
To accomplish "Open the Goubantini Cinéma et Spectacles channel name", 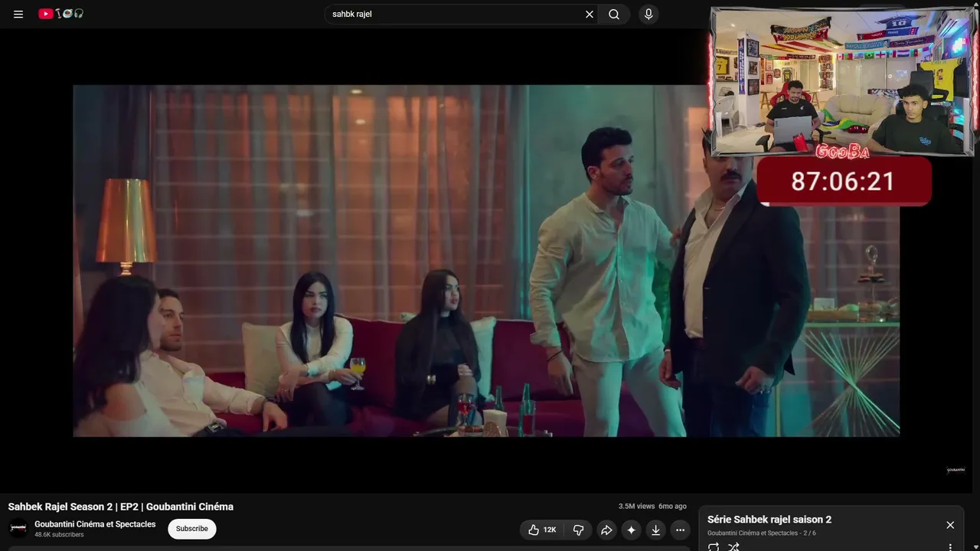I will [x=95, y=524].
